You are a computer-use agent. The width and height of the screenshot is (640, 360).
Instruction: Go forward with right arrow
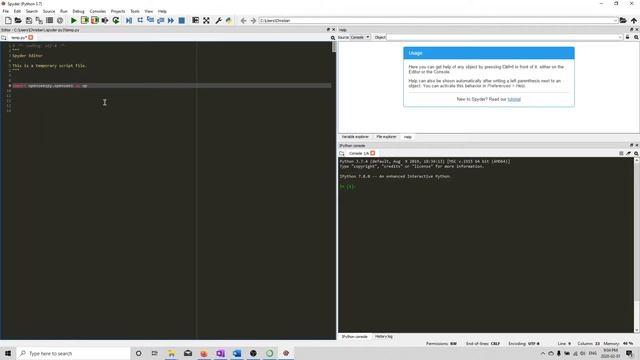(x=253, y=20)
